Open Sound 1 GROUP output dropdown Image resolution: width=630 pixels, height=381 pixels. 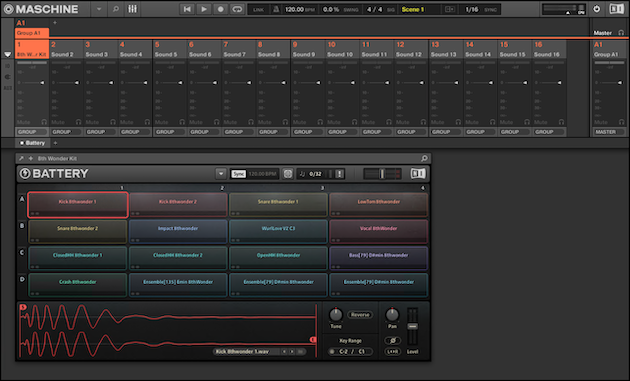coord(32,132)
